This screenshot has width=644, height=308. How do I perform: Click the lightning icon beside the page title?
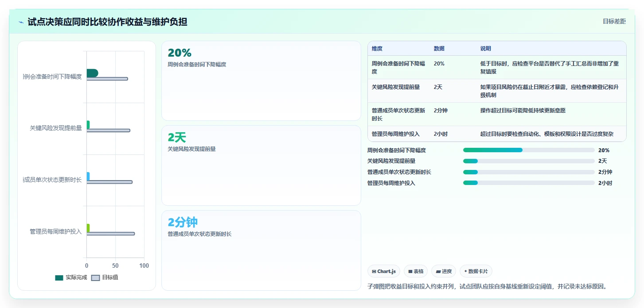21,22
